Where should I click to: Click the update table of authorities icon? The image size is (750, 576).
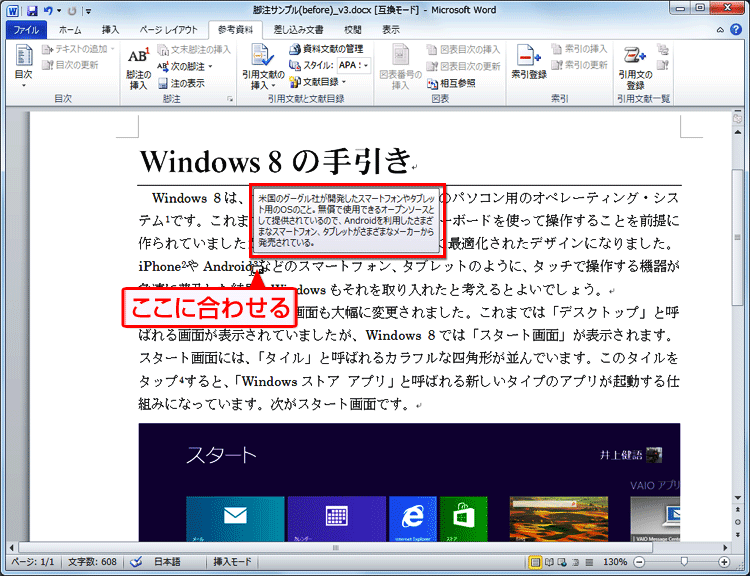[x=662, y=65]
